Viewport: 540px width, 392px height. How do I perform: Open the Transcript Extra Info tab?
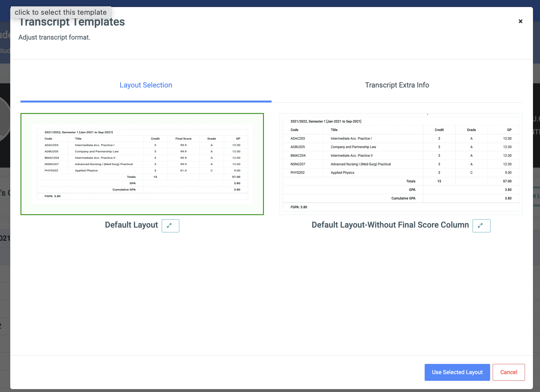coord(397,85)
